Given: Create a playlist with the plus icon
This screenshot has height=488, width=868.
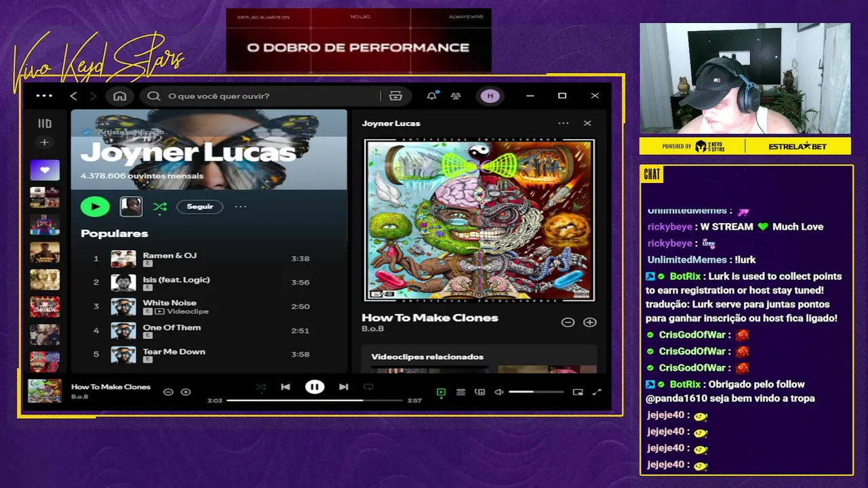Looking at the screenshot, I should click(x=45, y=142).
